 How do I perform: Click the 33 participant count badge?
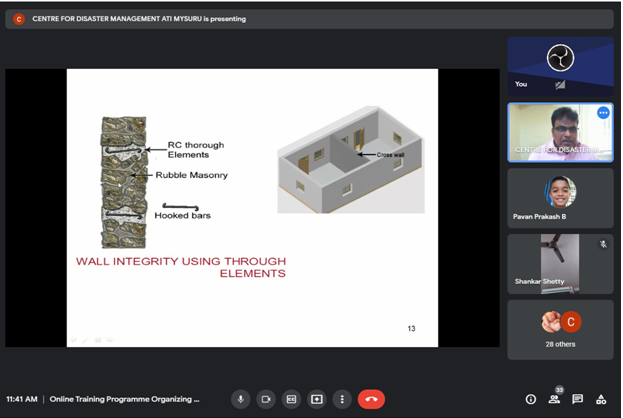pyautogui.click(x=559, y=390)
